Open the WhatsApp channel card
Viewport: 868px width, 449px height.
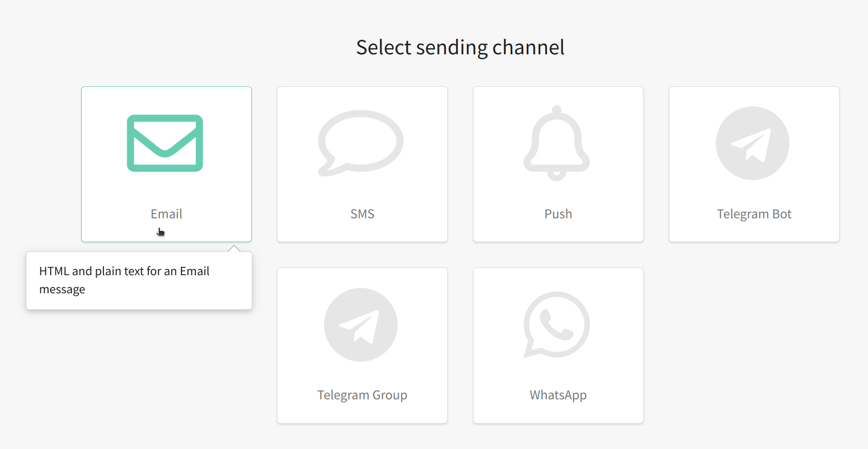[558, 346]
